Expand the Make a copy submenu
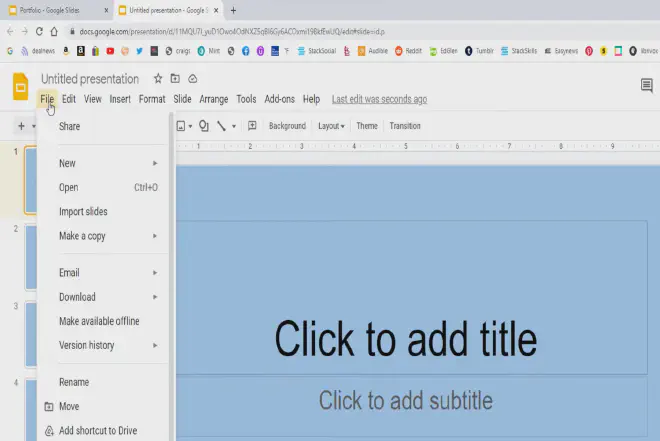Image resolution: width=660 pixels, height=441 pixels. pos(109,236)
